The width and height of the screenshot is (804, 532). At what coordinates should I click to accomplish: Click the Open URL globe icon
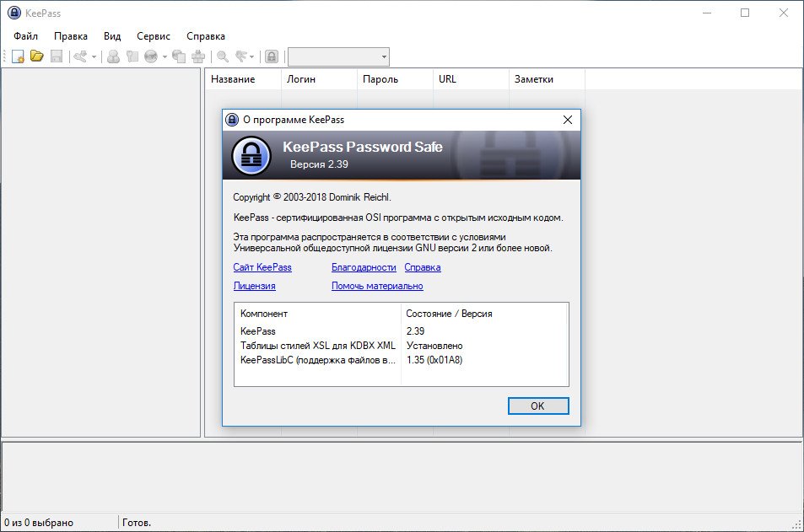(x=151, y=56)
